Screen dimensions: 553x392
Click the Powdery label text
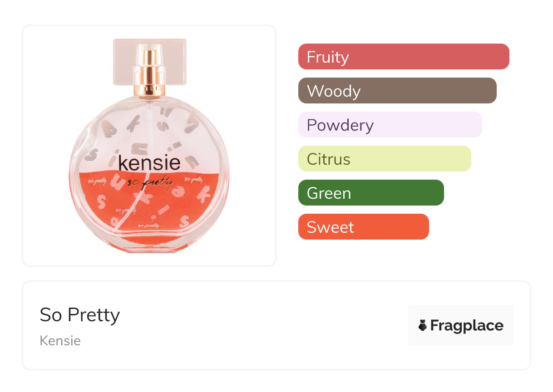340,125
